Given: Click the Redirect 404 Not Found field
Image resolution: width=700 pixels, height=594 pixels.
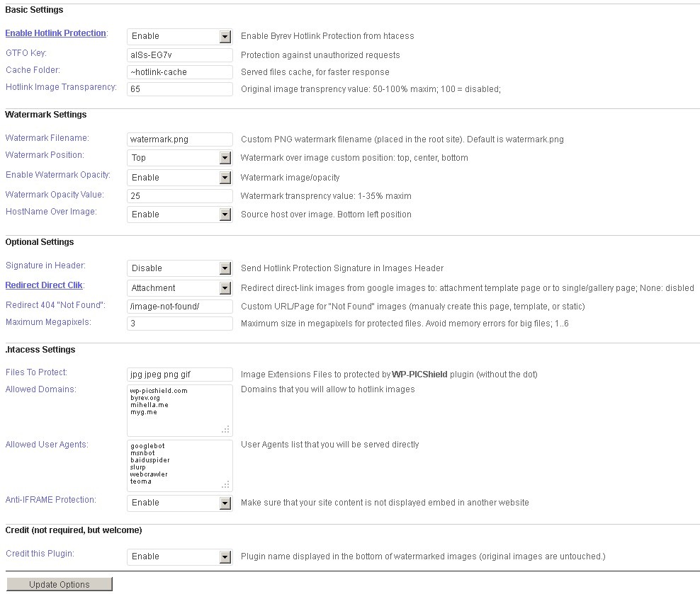Looking at the screenshot, I should click(x=179, y=307).
